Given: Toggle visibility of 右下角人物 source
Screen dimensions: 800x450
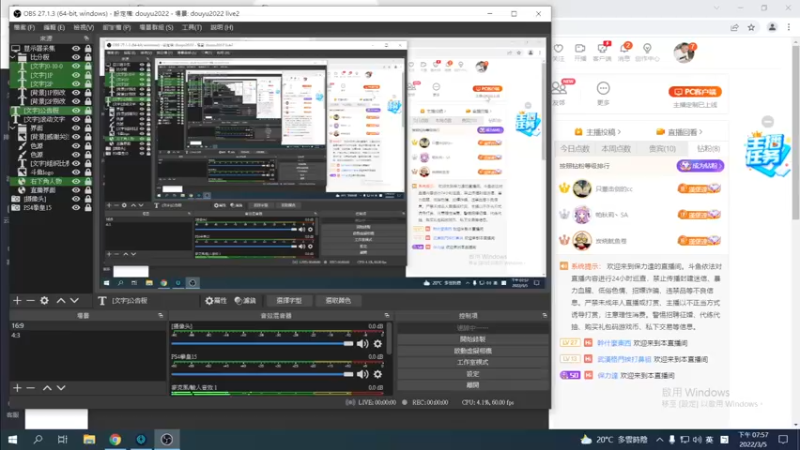Looking at the screenshot, I should tap(76, 181).
